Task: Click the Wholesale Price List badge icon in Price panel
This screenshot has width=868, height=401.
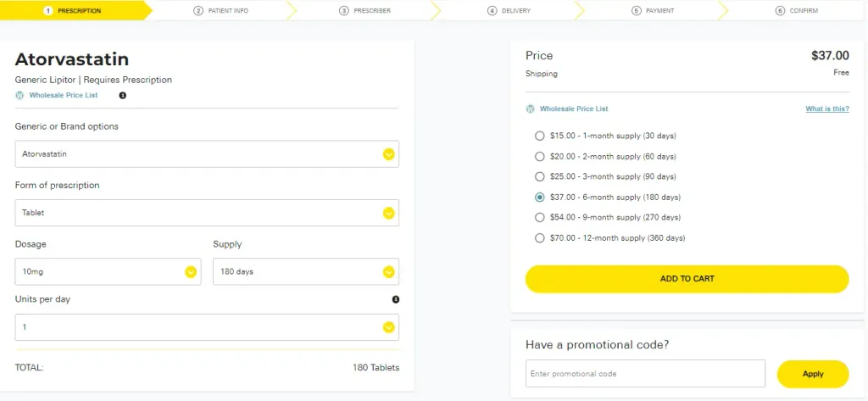Action: pyautogui.click(x=531, y=109)
